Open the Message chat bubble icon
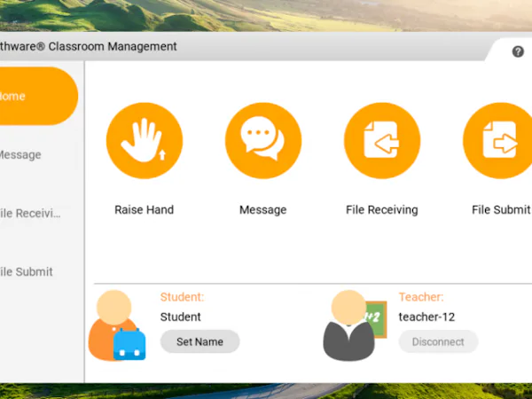The image size is (532, 399). (263, 140)
